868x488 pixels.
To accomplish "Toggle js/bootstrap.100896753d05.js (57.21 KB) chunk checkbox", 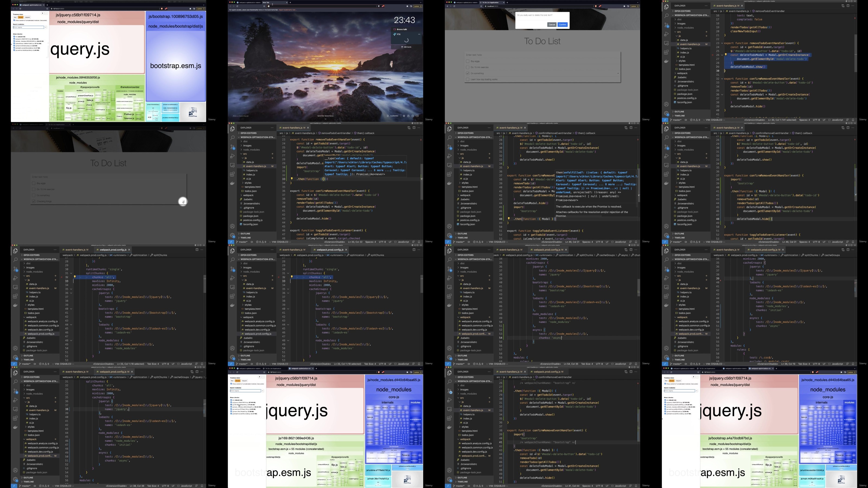I will coord(14,43).
